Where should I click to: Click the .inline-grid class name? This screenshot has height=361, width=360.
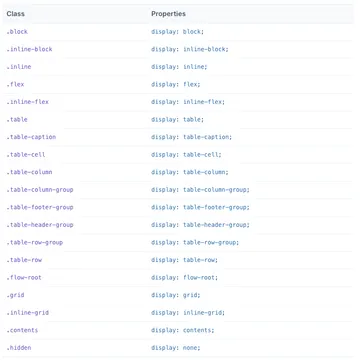28,313
